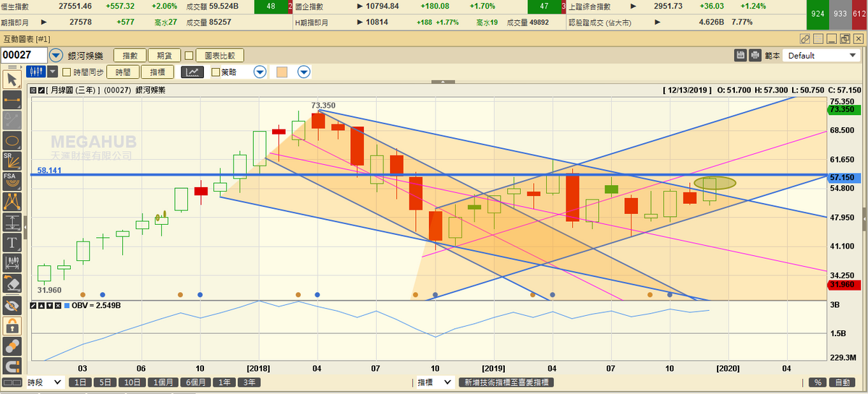Open the color swatch dropdown arrow

[304, 72]
